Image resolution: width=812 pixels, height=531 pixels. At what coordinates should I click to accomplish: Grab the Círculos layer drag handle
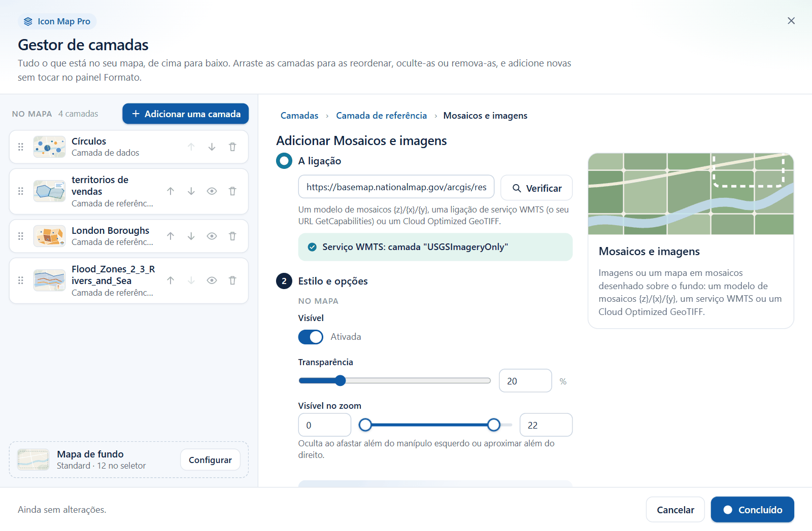21,147
